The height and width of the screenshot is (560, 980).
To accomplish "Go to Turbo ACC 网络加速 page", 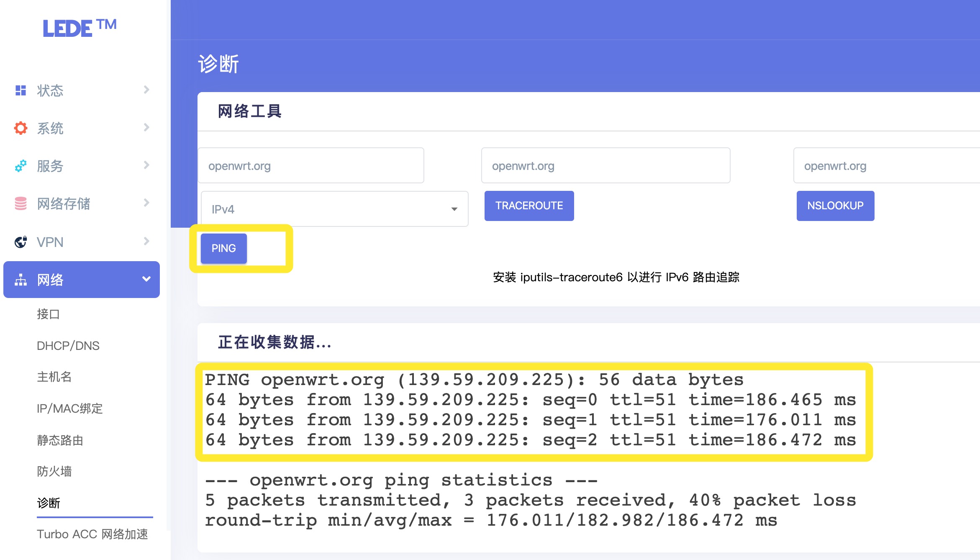I will [x=92, y=534].
